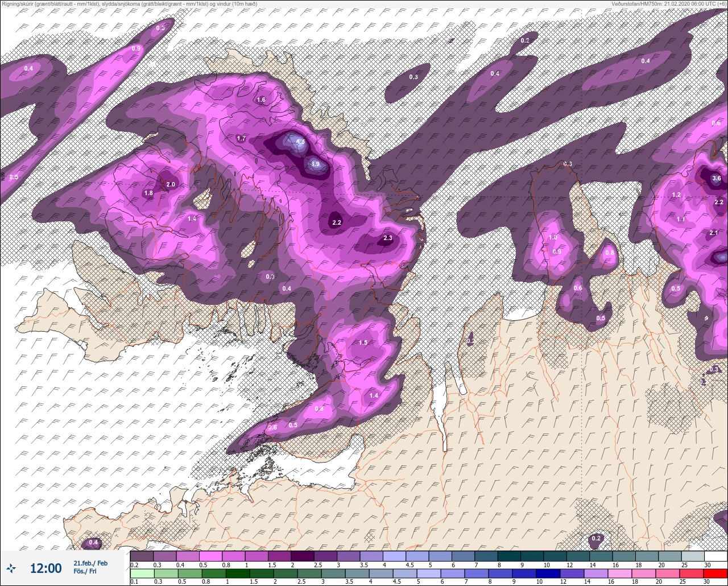Click the 2.1 value label on the map
The image size is (728, 586).
[714, 233]
